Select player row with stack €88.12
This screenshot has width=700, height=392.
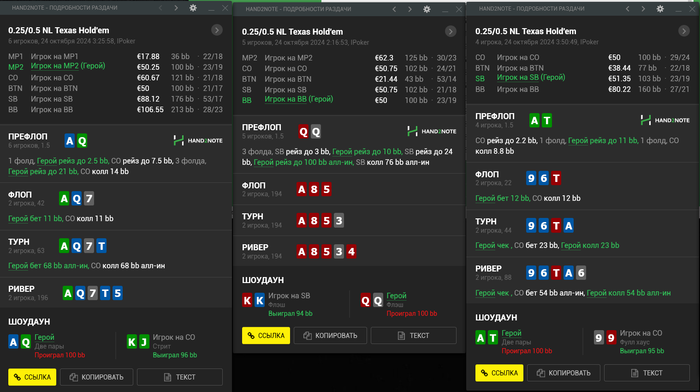[115, 99]
